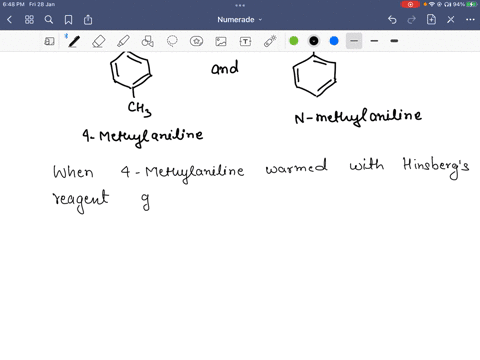Tap the CH3 group on left ring
The width and height of the screenshot is (480, 360).
pyautogui.click(x=139, y=108)
